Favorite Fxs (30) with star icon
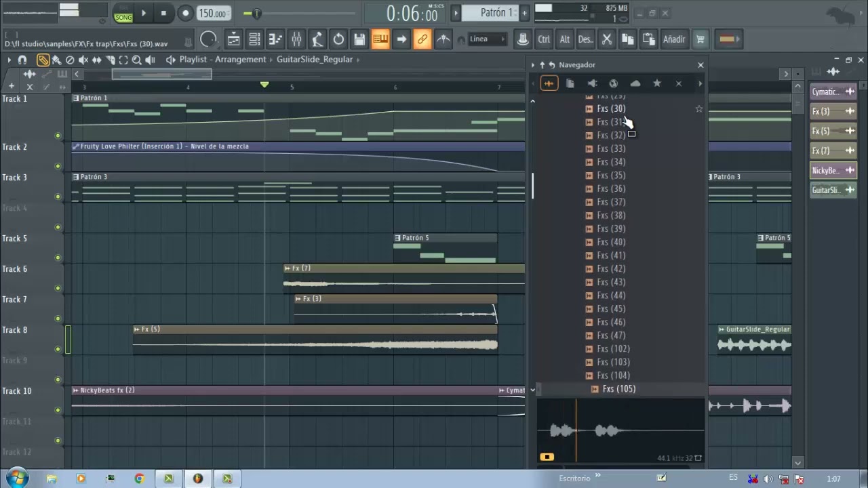868x488 pixels. pos(699,108)
